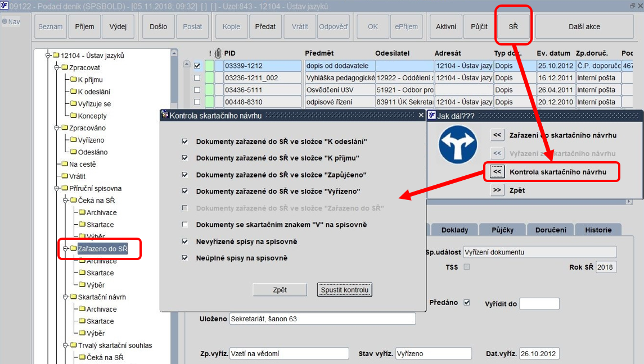Uncheck Dokumenty zařazené do SŘ "K odeslání"

pyautogui.click(x=185, y=141)
